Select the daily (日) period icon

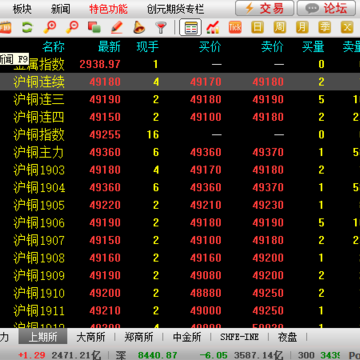pyautogui.click(x=257, y=27)
